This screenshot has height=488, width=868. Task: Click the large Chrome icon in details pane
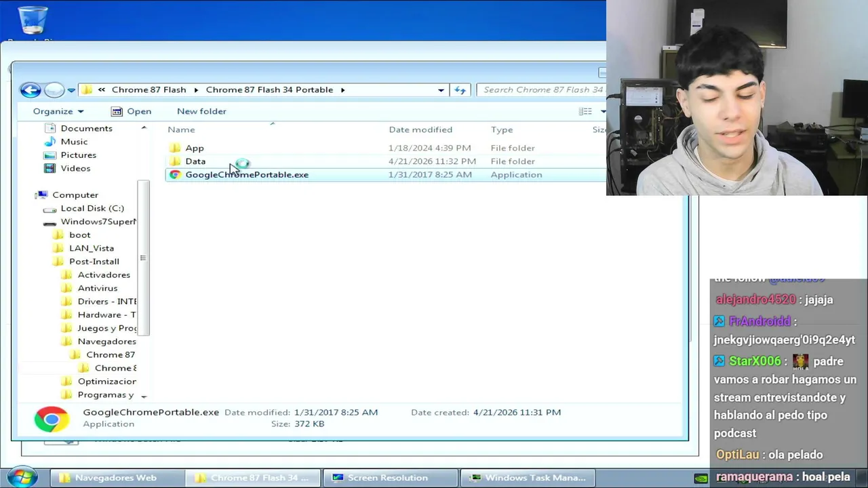point(52,419)
